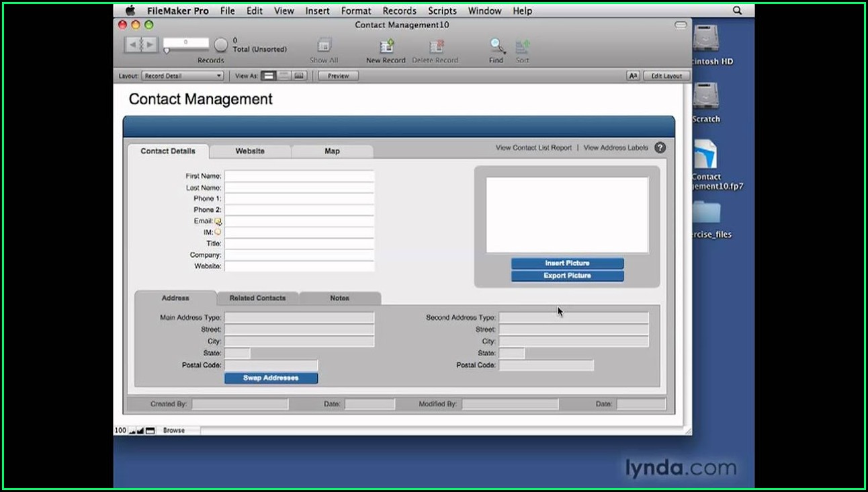Image resolution: width=868 pixels, height=492 pixels.
Task: Click the Company field
Action: (299, 255)
